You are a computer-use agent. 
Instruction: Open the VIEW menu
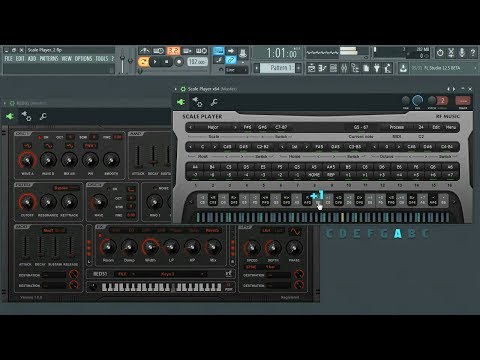(x=67, y=59)
